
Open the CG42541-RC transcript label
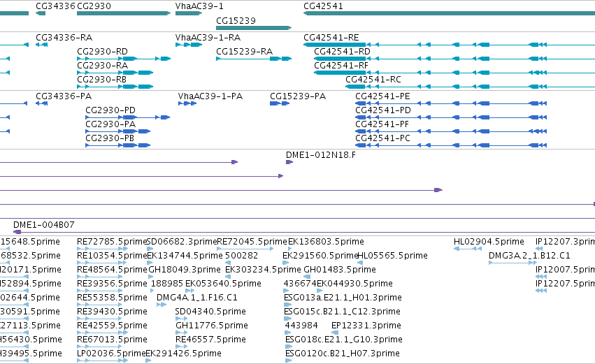373,79
